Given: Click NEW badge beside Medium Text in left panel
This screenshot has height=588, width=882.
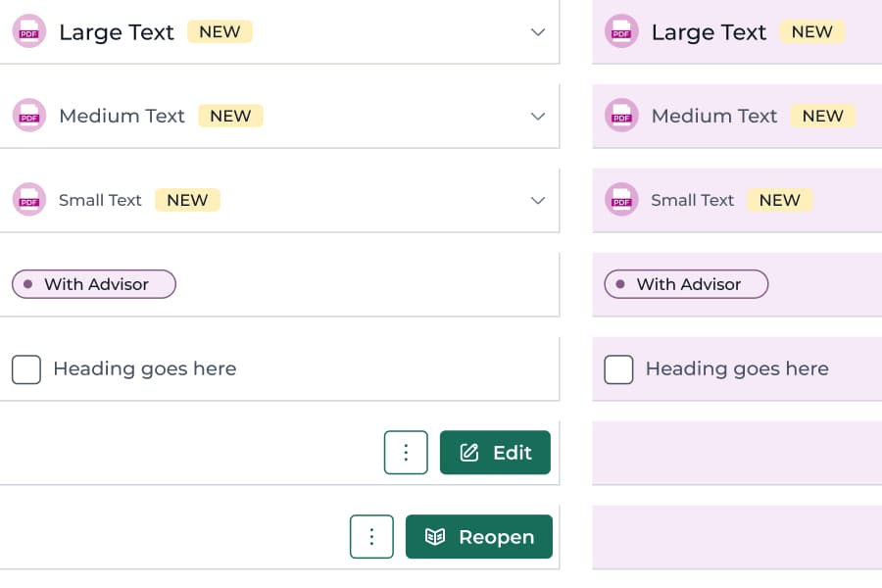Looking at the screenshot, I should (x=230, y=116).
